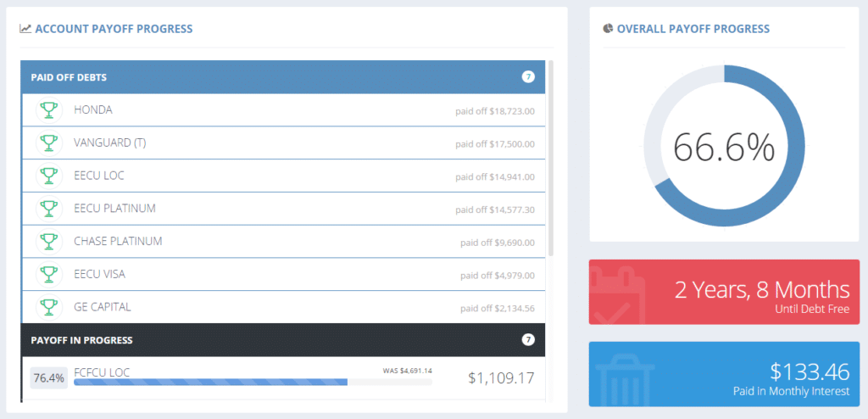Click the paid off $4,979.00 amount
The width and height of the screenshot is (868, 419).
pyautogui.click(x=497, y=276)
